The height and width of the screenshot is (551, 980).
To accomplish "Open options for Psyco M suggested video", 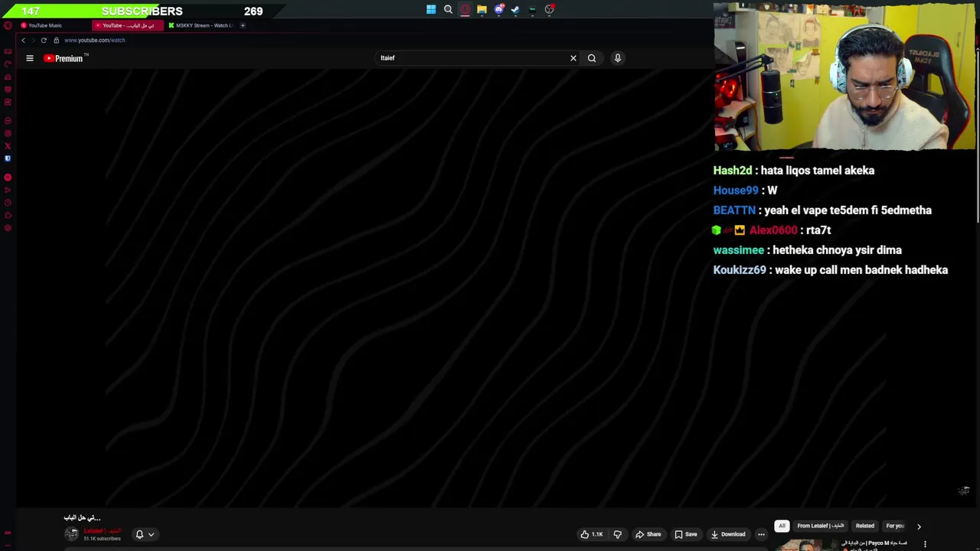I will coord(925,544).
